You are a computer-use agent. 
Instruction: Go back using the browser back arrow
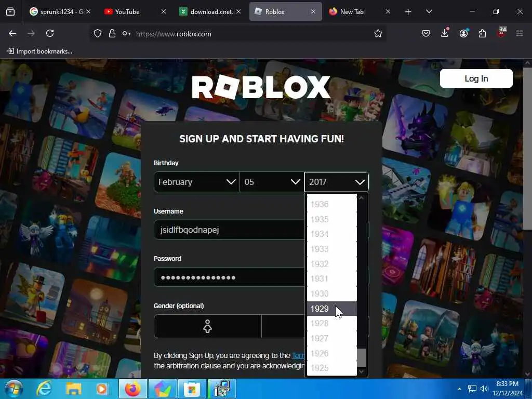(x=12, y=33)
